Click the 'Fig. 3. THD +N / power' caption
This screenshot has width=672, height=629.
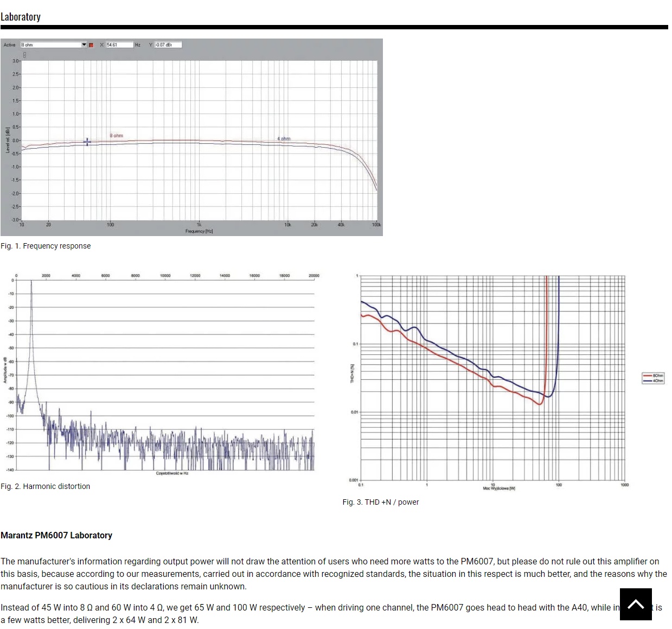[x=381, y=502]
